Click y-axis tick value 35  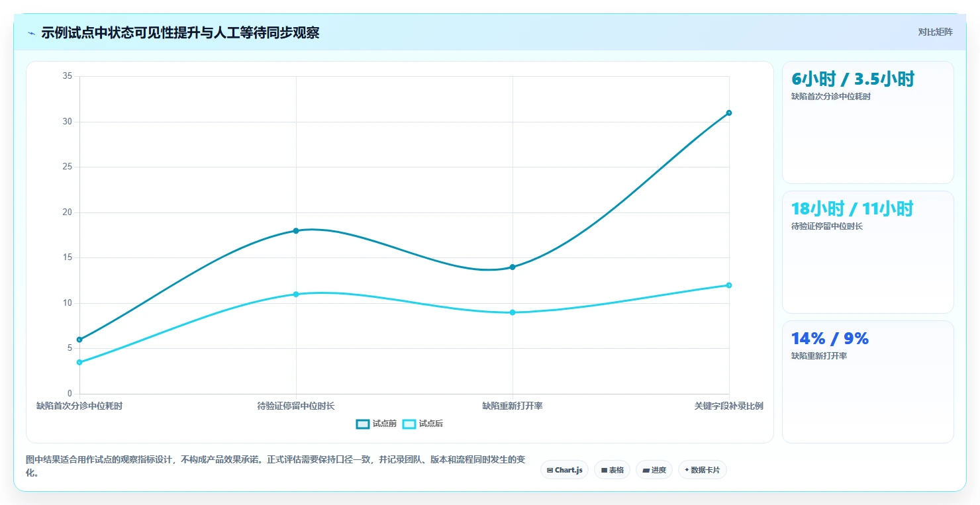[67, 76]
